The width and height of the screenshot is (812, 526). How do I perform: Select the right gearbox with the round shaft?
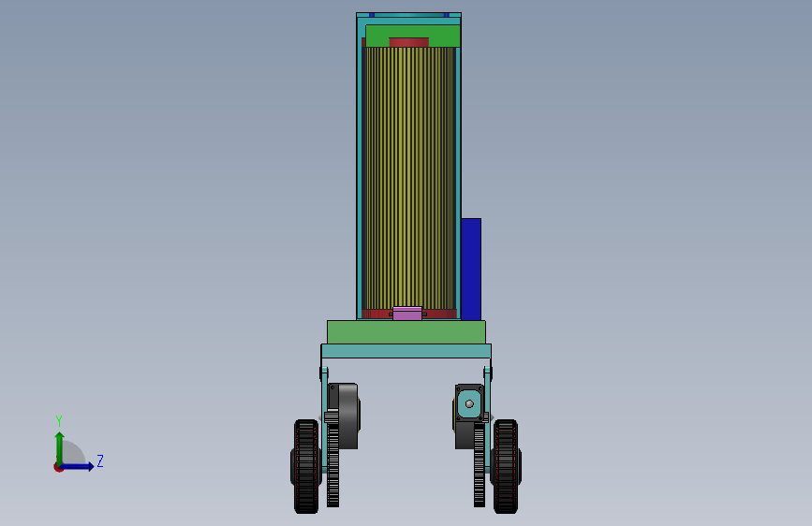[470, 403]
